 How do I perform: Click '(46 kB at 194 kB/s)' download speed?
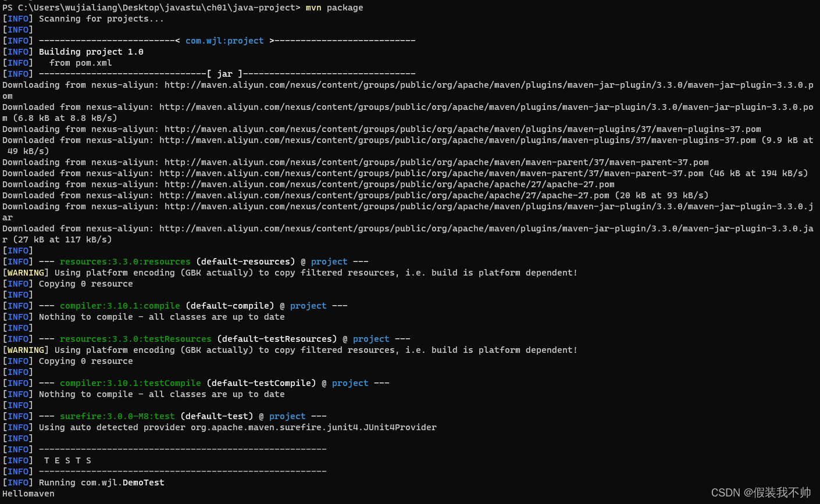pos(758,173)
